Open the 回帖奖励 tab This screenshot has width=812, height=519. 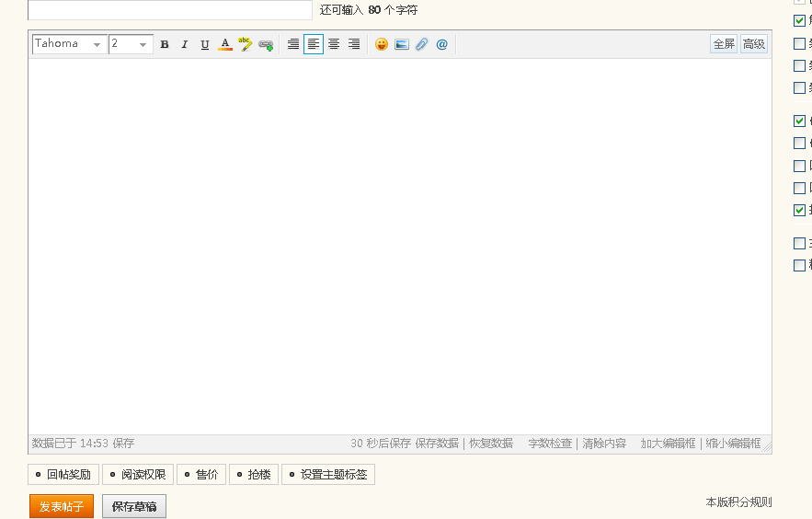pyautogui.click(x=63, y=475)
